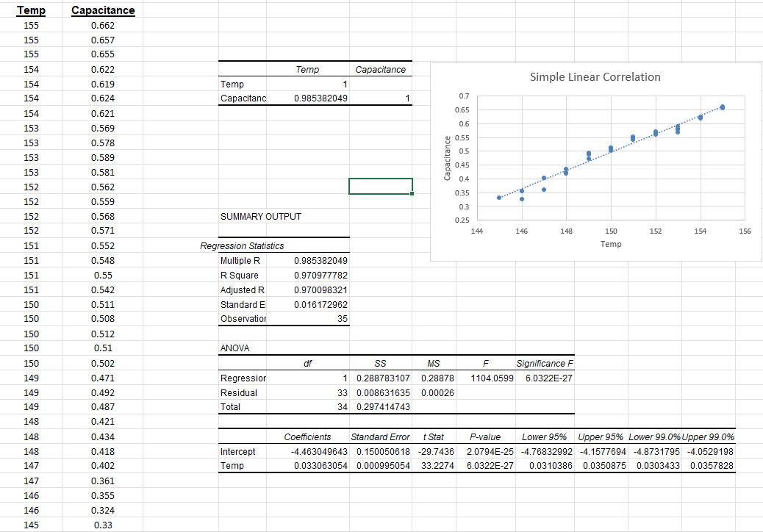Click the capacitance cell showing 0.662
This screenshot has width=763, height=532.
coord(103,25)
